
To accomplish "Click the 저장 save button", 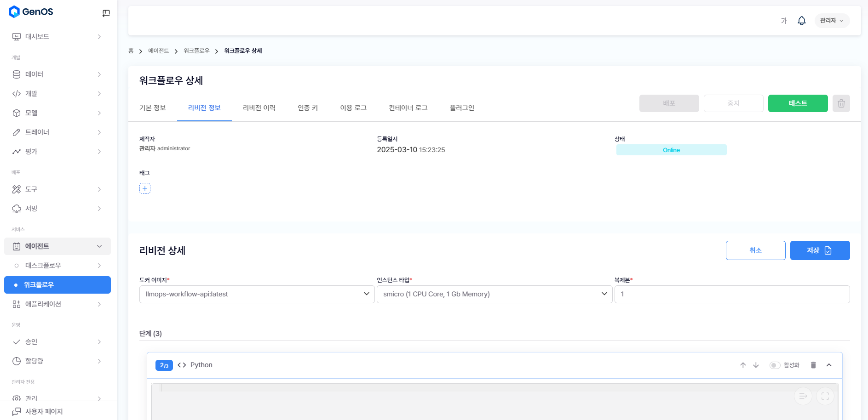I will tap(819, 250).
